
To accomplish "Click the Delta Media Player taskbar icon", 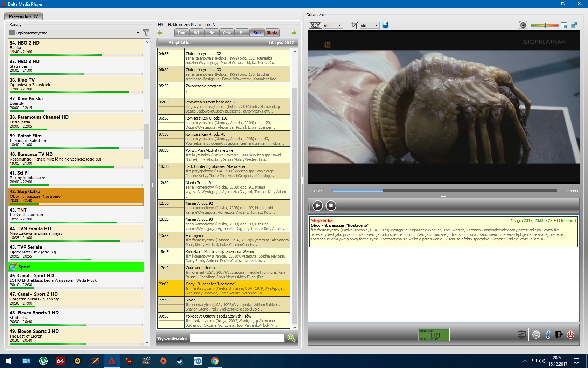I will pyautogui.click(x=112, y=361).
